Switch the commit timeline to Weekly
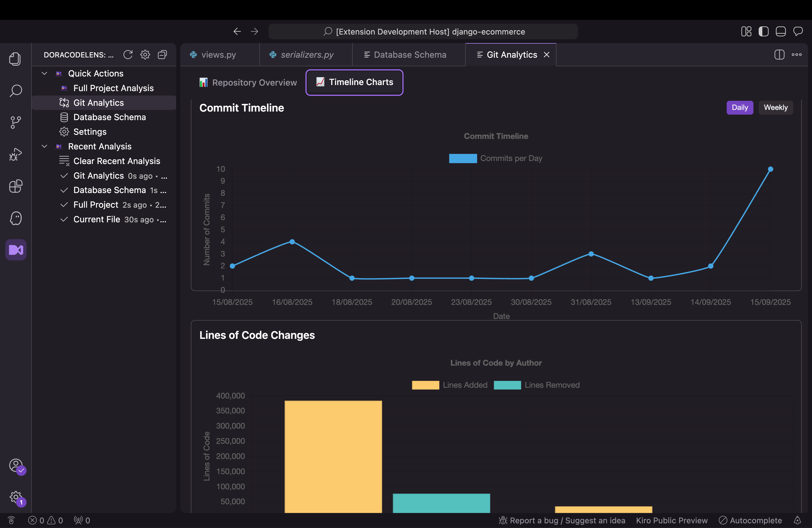 [776, 107]
